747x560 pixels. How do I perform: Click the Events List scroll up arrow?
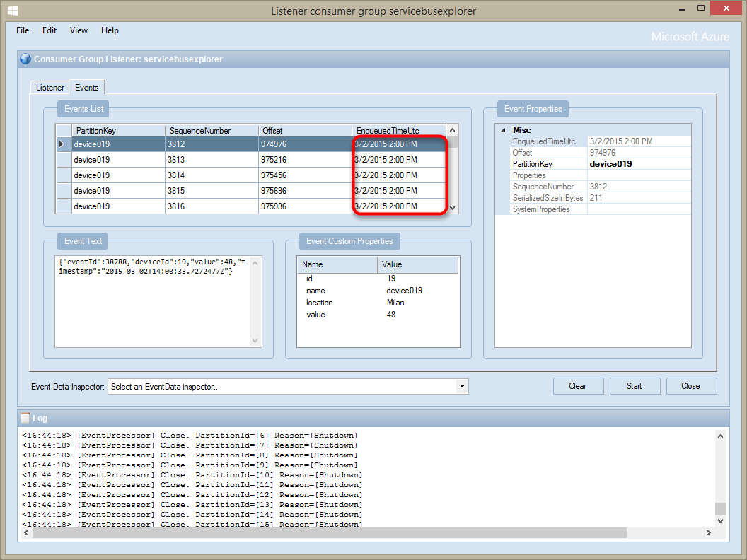coord(453,130)
